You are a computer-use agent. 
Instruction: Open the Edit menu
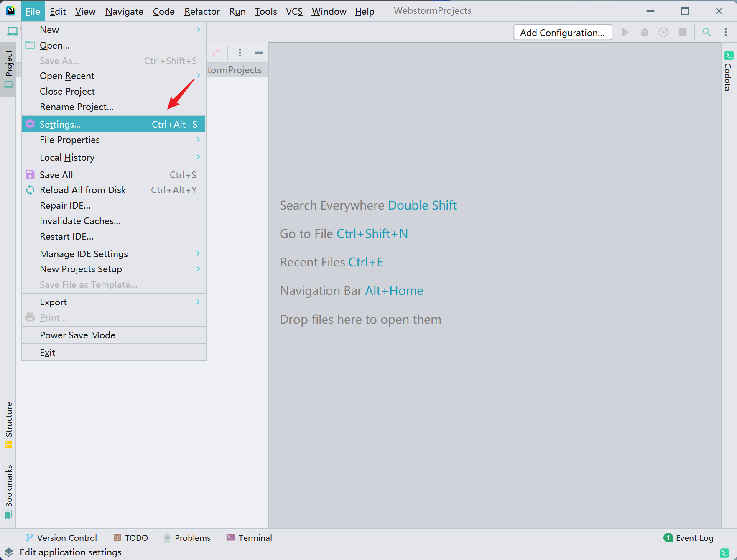coord(58,11)
